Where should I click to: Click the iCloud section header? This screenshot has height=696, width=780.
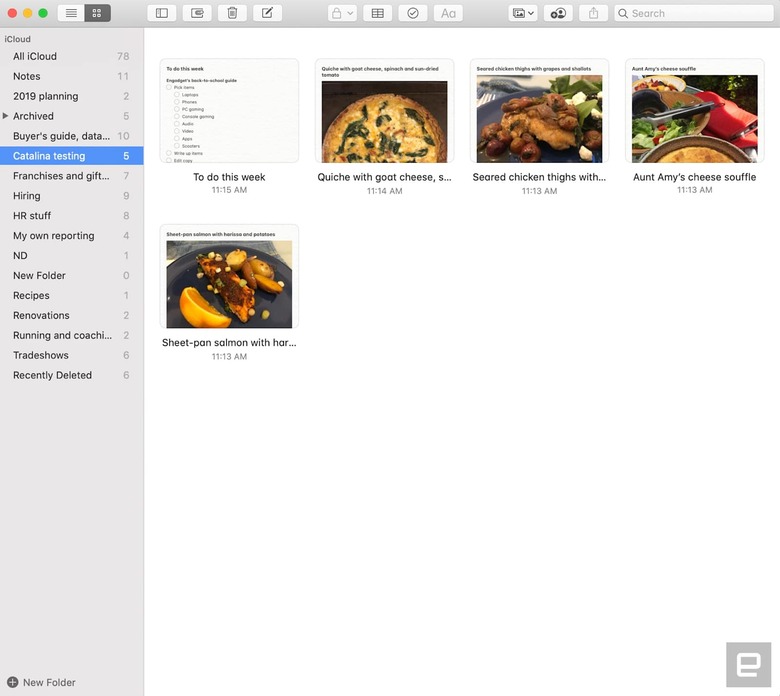coord(17,39)
